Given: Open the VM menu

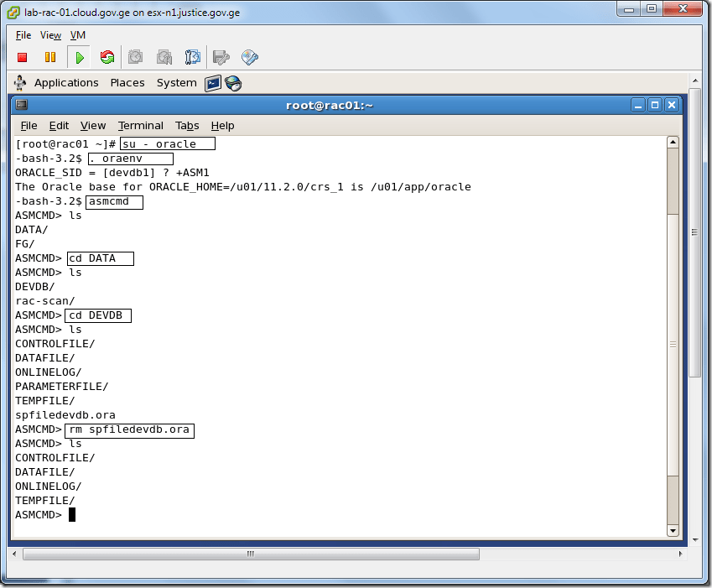Looking at the screenshot, I should click(x=78, y=35).
